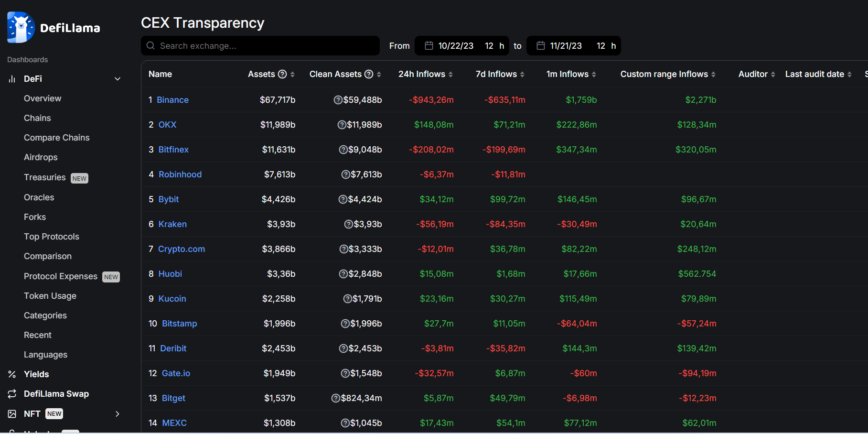Sort by Auditor column arrows
The image size is (868, 434).
(x=773, y=75)
